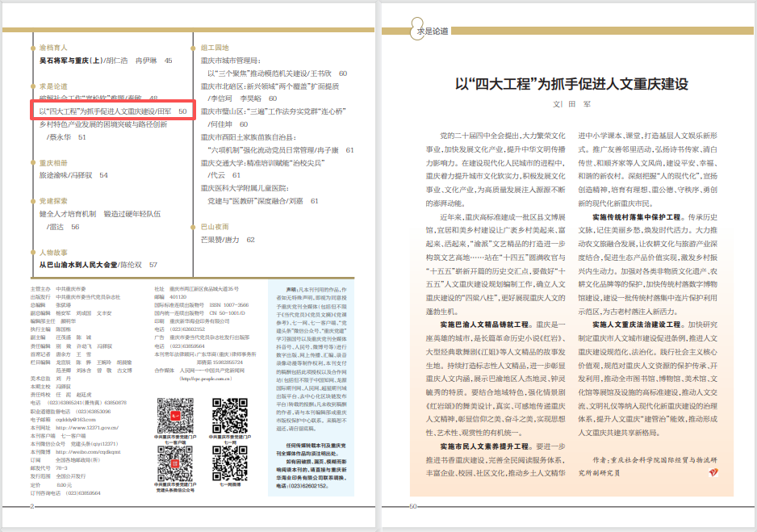This screenshot has height=532, width=757.
Task: Select the 渝档育人 section header
Action: point(56,47)
